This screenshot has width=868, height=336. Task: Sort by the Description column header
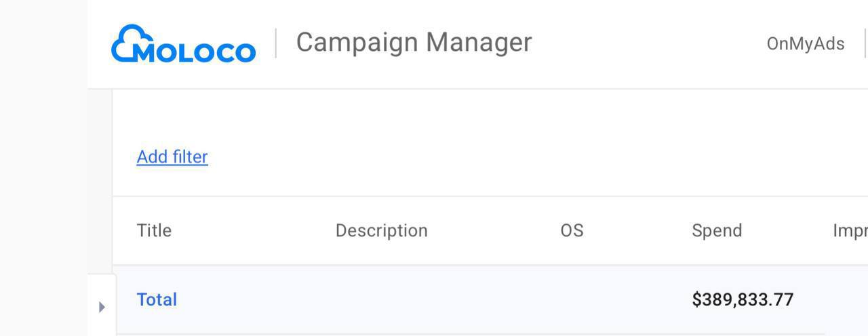(x=381, y=230)
